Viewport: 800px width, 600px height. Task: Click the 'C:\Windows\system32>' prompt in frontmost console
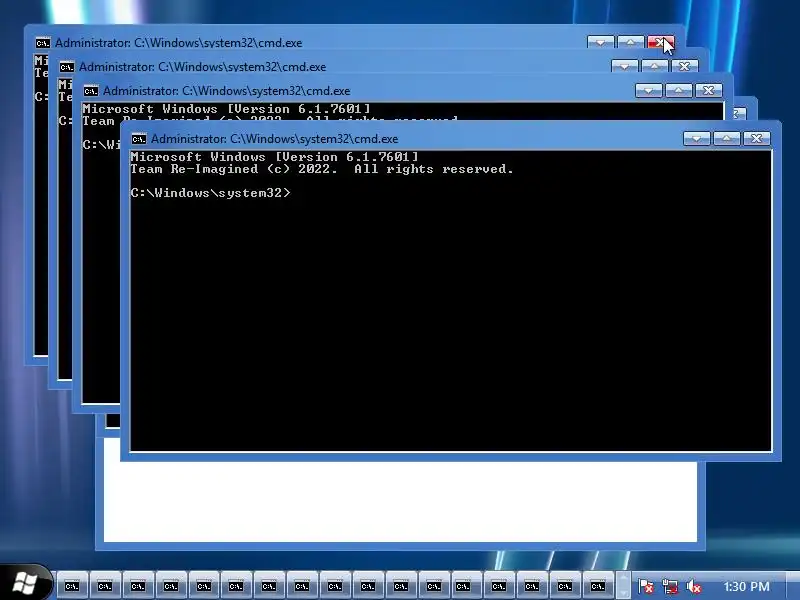pyautogui.click(x=210, y=193)
